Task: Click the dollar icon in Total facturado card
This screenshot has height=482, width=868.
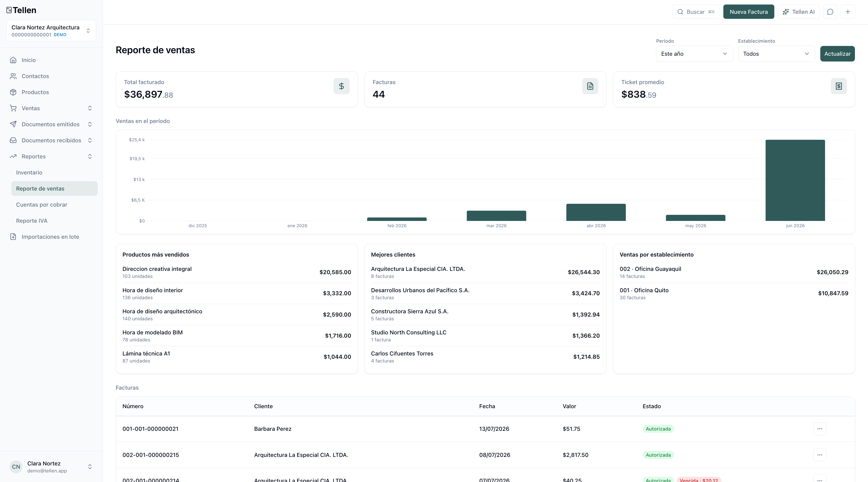Action: pyautogui.click(x=341, y=86)
